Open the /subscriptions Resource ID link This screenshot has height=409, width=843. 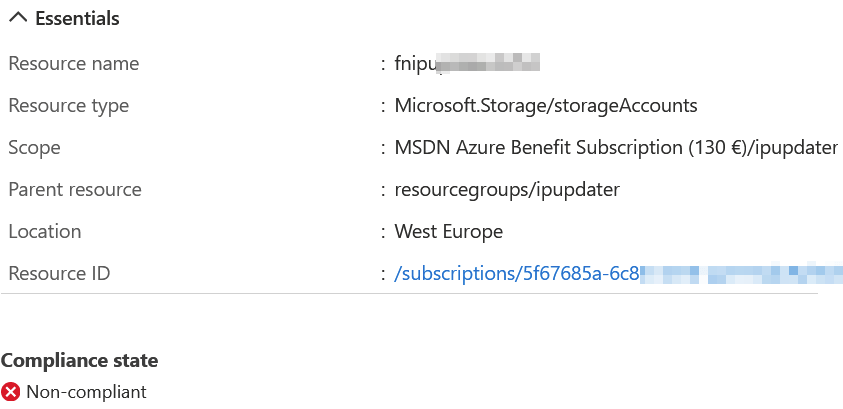(618, 274)
